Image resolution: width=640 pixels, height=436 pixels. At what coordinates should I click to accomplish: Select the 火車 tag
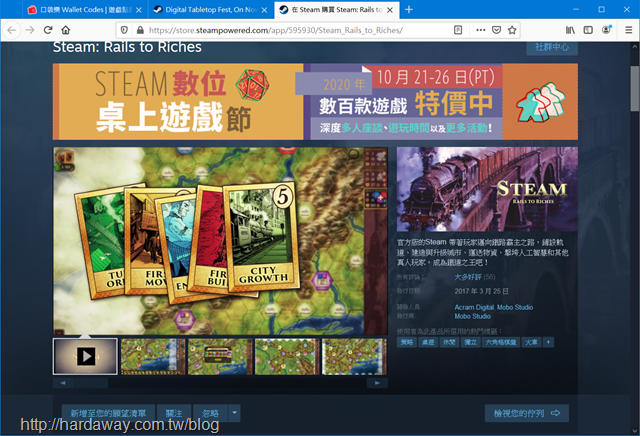(x=531, y=342)
